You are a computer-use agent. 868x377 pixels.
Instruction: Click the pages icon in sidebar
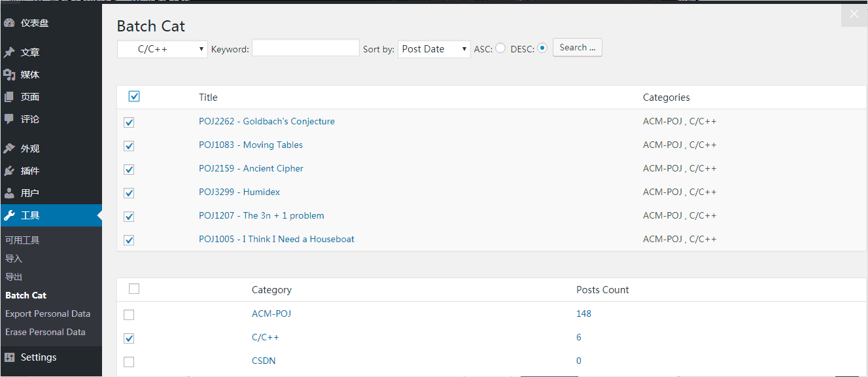[9, 97]
